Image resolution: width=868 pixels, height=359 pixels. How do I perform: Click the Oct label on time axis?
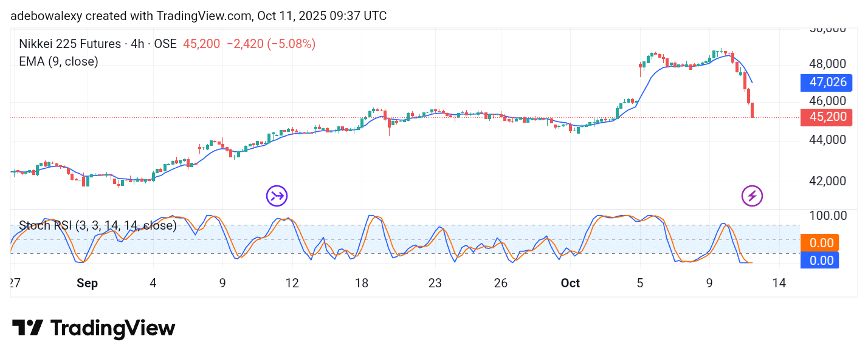(x=570, y=283)
